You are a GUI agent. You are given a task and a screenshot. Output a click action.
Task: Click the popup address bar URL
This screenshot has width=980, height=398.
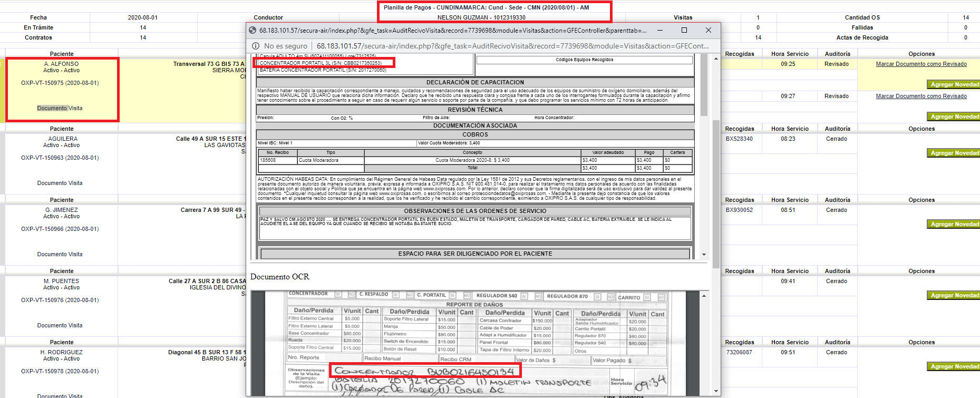pyautogui.click(x=512, y=46)
